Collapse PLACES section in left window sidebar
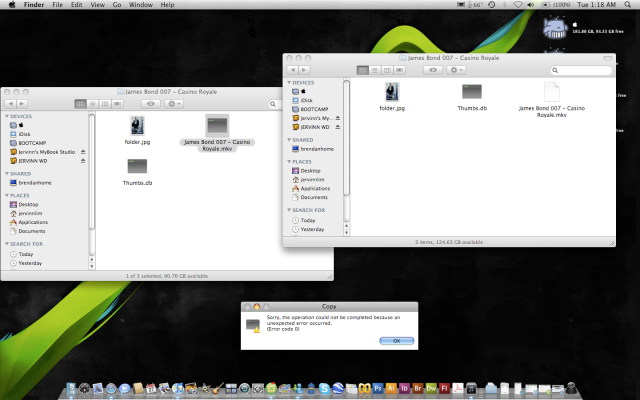This screenshot has width=640, height=400. click(x=5, y=194)
